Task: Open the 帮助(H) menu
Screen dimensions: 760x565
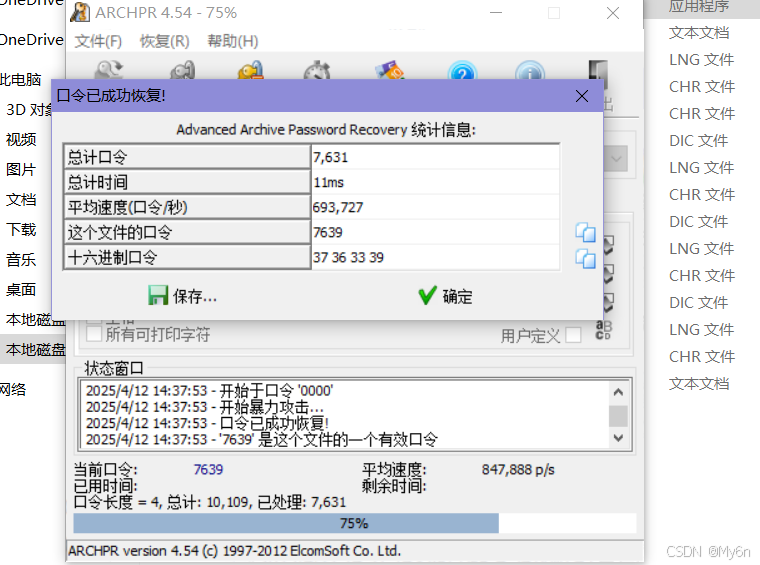Action: pos(233,41)
